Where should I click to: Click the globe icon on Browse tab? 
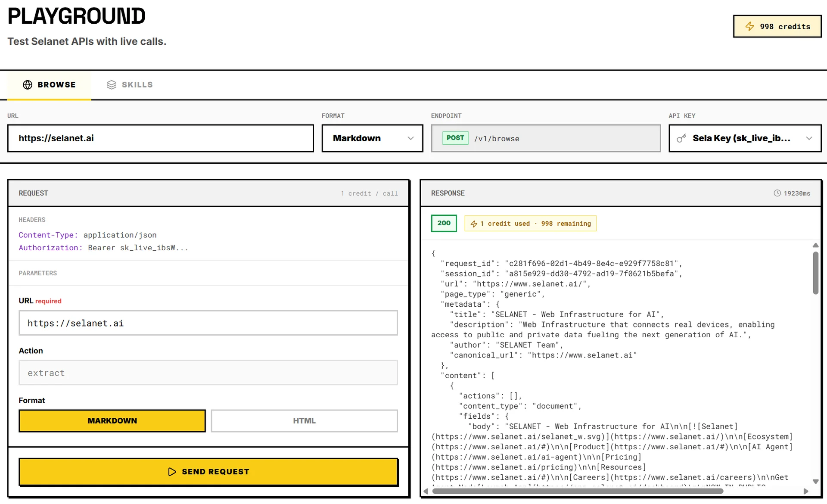point(28,85)
